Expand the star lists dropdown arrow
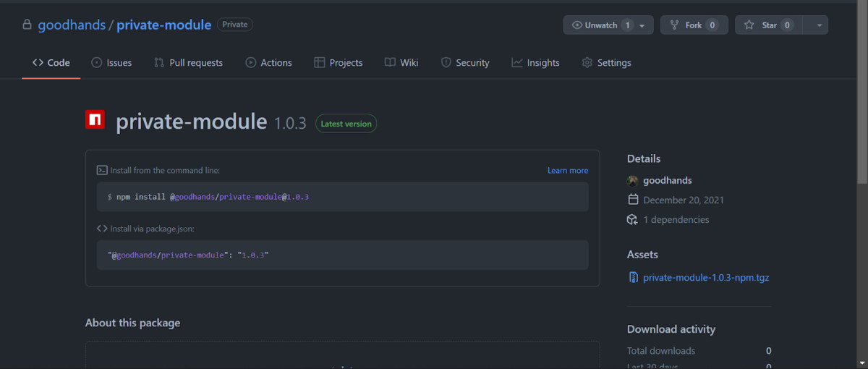Image resolution: width=868 pixels, height=369 pixels. pyautogui.click(x=819, y=25)
